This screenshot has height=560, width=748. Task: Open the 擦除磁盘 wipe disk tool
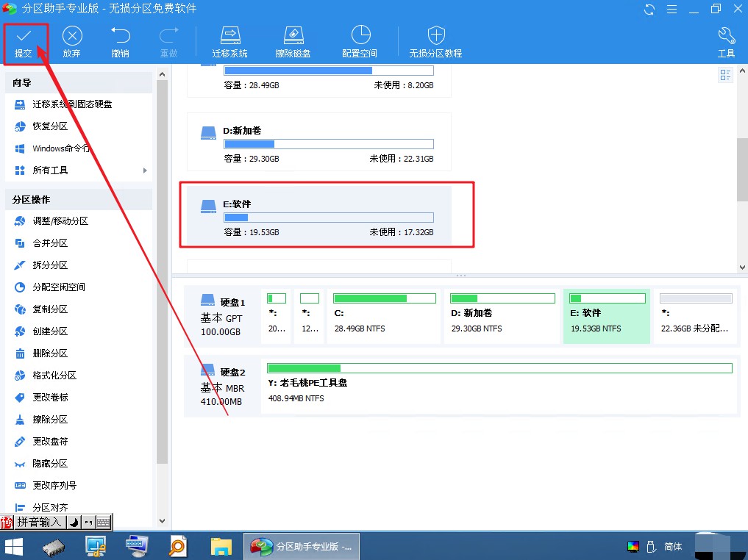[293, 43]
